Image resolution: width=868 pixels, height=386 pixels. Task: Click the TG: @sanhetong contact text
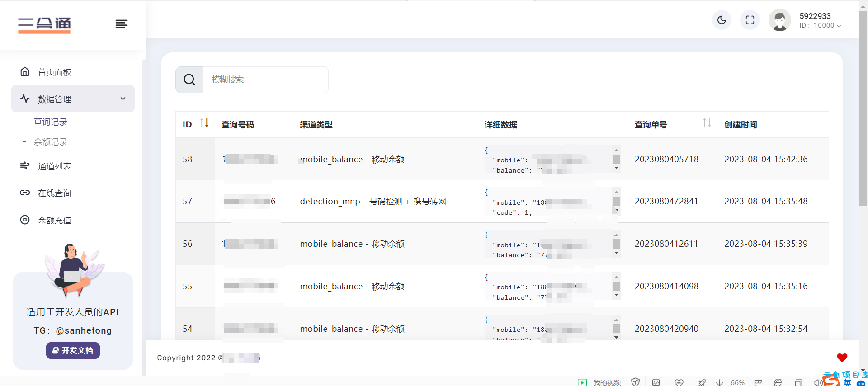[x=73, y=330]
